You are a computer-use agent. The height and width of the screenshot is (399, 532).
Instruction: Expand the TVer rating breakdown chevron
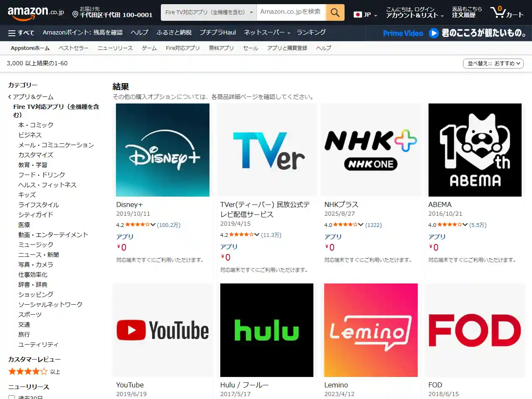257,235
